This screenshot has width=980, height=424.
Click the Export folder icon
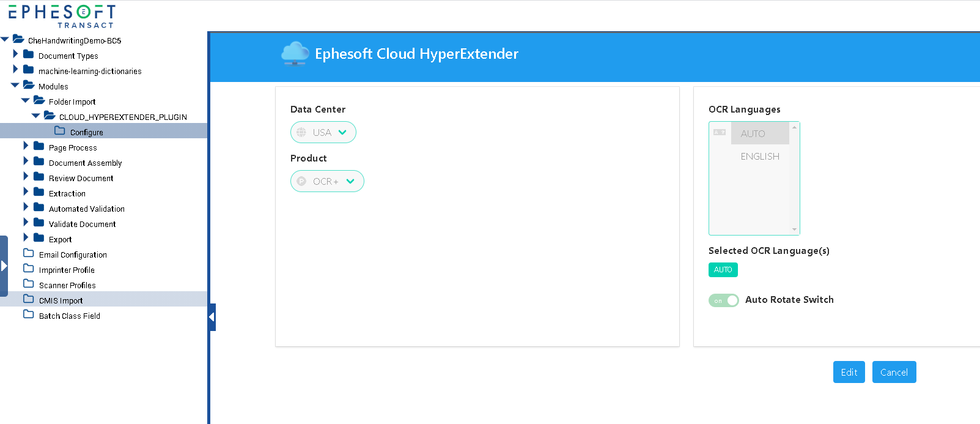pyautogui.click(x=39, y=238)
